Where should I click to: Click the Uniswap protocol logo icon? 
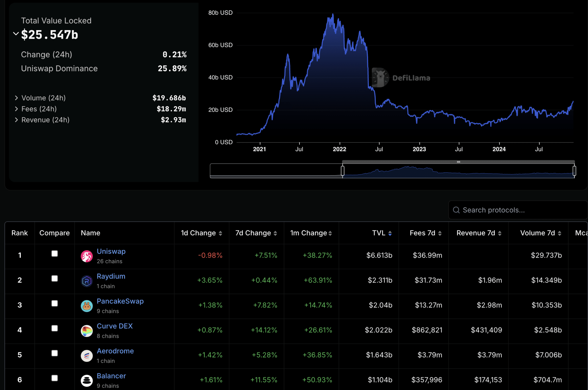tap(86, 256)
